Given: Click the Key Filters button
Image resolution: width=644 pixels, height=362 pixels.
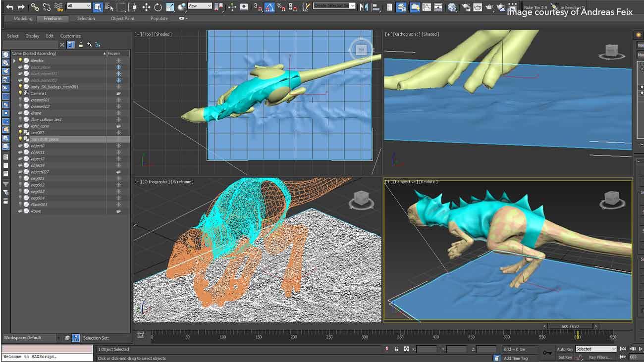Looking at the screenshot, I should pos(600,357).
